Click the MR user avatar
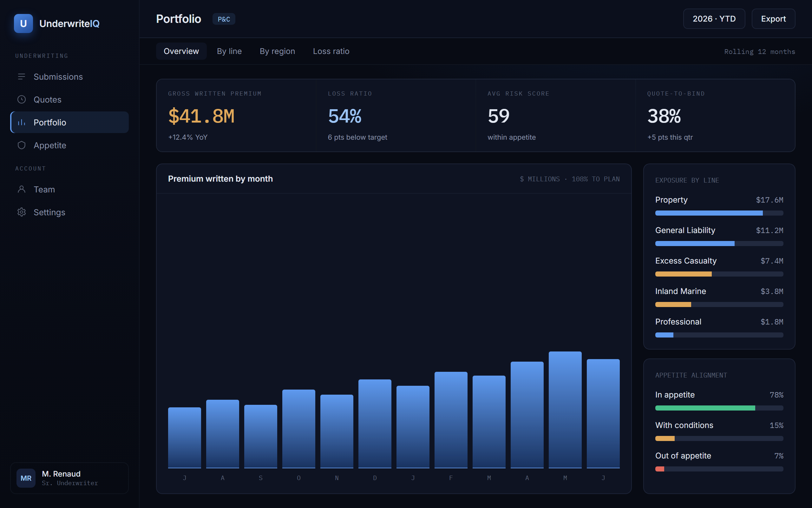812x508 pixels. pyautogui.click(x=26, y=478)
